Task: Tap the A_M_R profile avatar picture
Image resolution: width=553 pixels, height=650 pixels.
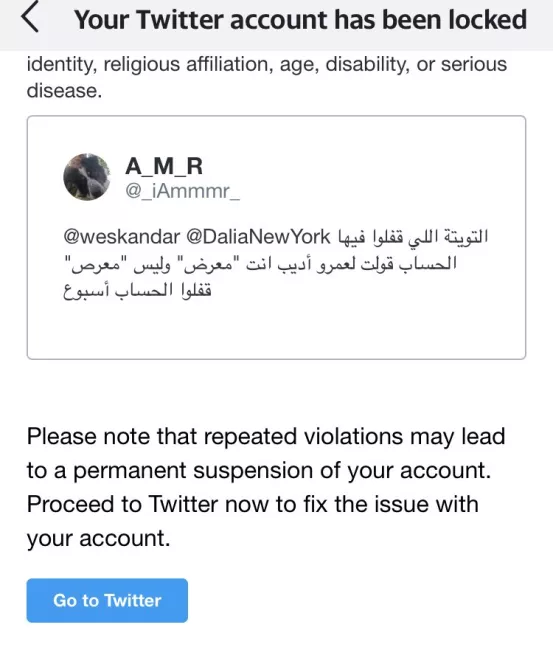Action: click(x=87, y=177)
